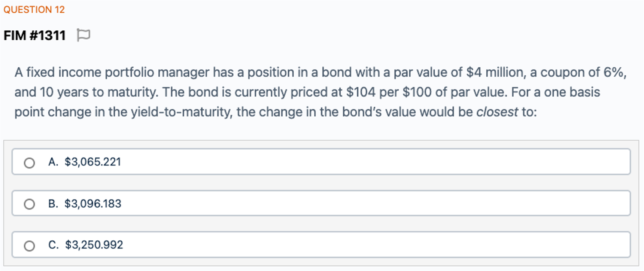The width and height of the screenshot is (644, 271).
Task: Select radio button for answer C
Action: click(x=29, y=246)
